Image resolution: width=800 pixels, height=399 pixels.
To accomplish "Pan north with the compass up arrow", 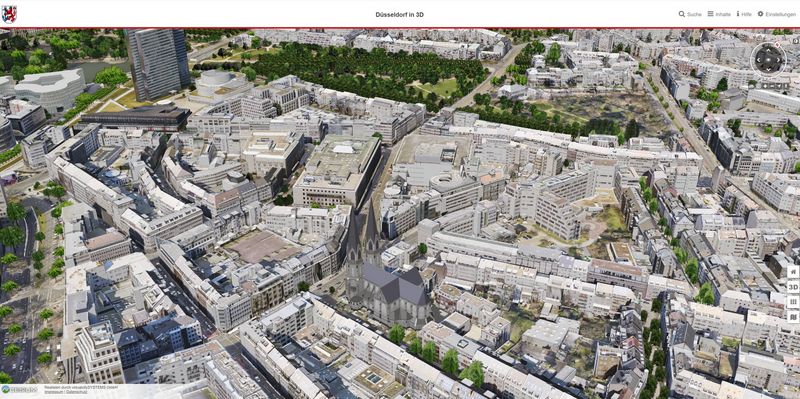I will point(768,51).
